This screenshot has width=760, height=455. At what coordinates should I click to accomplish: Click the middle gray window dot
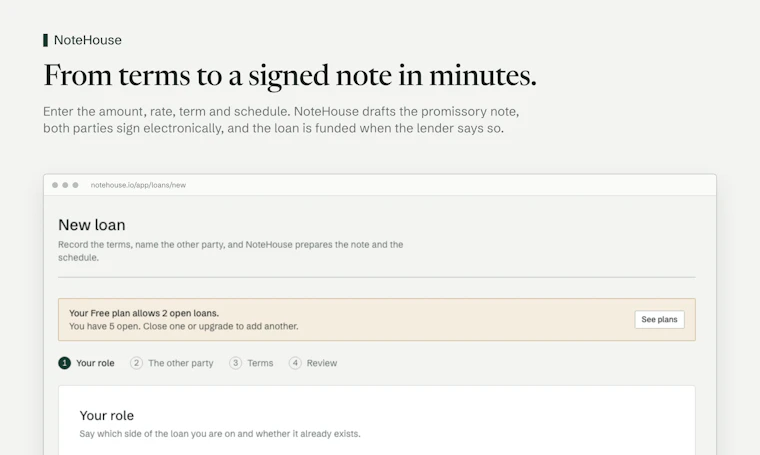(65, 185)
